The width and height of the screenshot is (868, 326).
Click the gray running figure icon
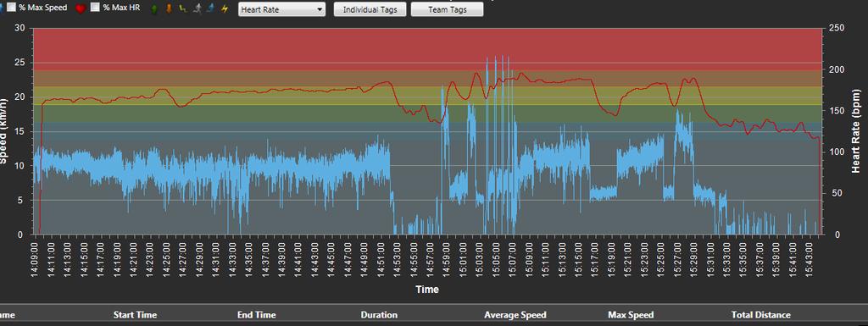[x=197, y=8]
